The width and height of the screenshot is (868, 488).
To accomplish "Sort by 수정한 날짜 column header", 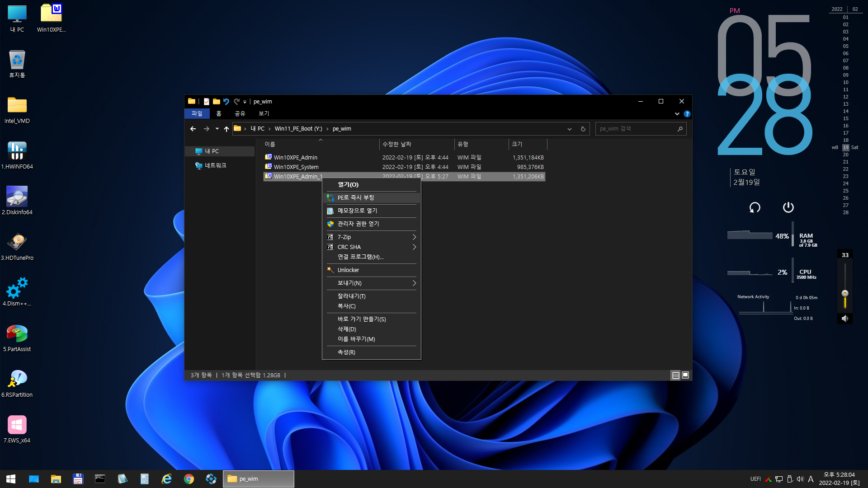I will coord(417,145).
